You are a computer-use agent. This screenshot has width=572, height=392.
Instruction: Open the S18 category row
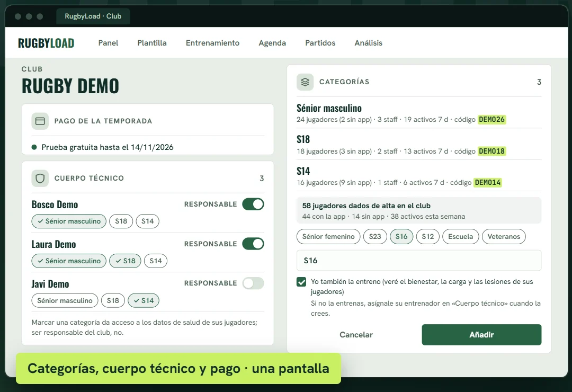point(419,145)
